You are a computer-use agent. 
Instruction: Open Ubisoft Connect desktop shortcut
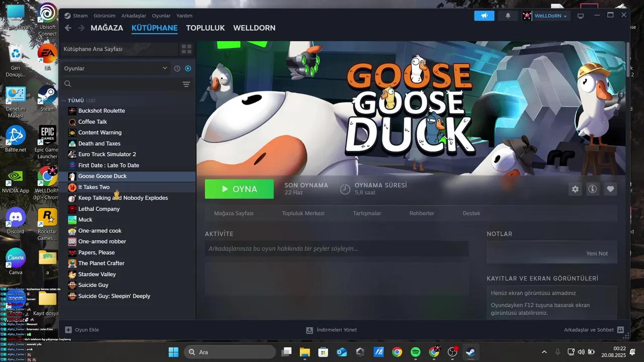point(47,19)
